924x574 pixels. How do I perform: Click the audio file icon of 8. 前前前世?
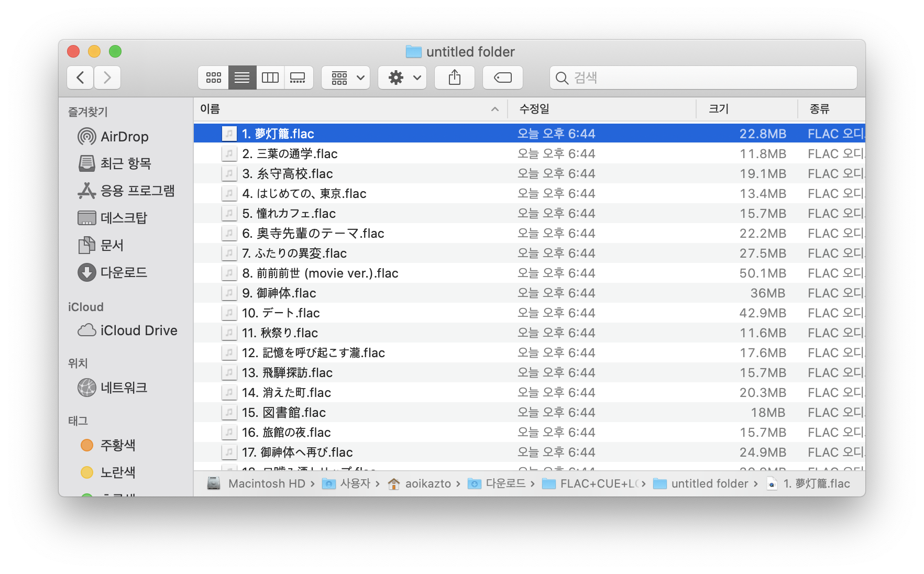coord(229,273)
